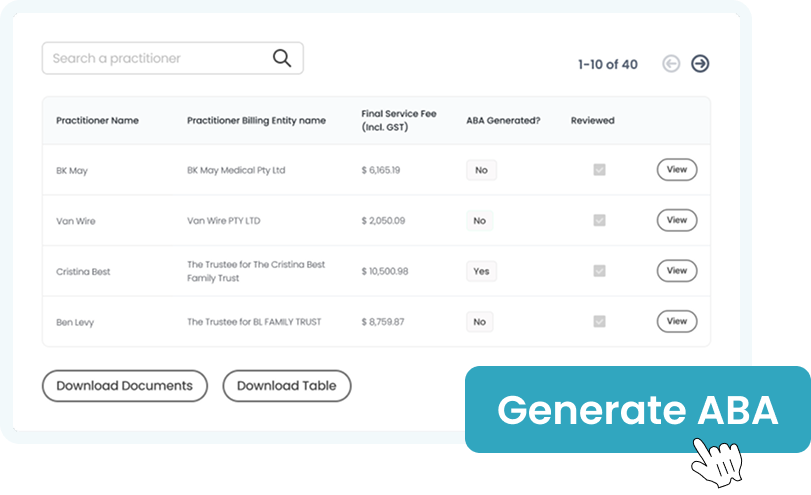Select the Yes status badge for Cristina Best

click(481, 271)
